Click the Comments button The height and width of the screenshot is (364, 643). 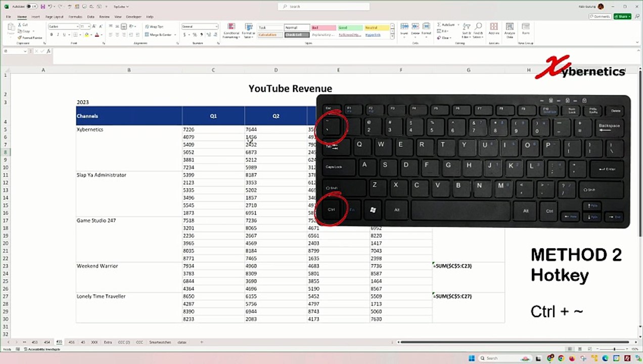click(x=600, y=16)
